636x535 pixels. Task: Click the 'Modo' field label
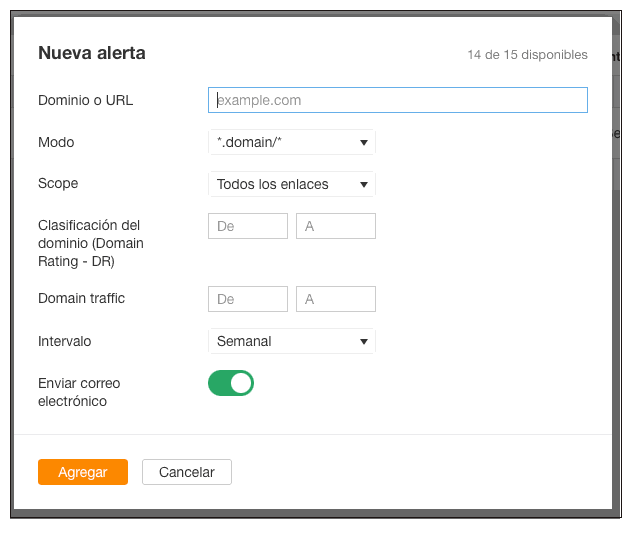pos(56,143)
